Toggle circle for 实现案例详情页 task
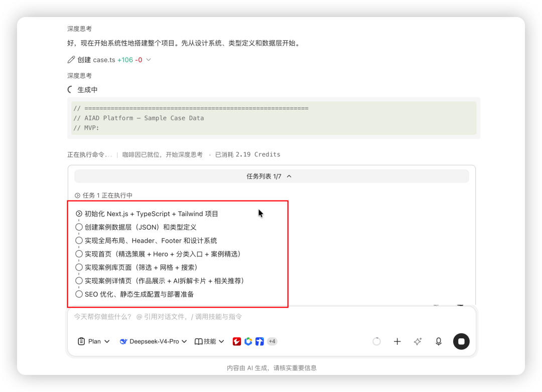Screen dimensions: 542x392 [79, 281]
